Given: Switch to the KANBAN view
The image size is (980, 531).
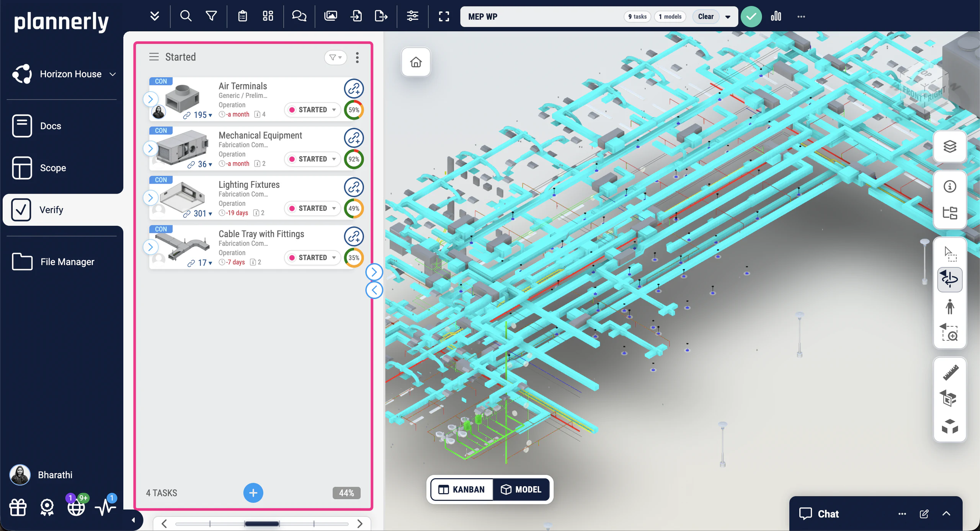Looking at the screenshot, I should tap(461, 489).
